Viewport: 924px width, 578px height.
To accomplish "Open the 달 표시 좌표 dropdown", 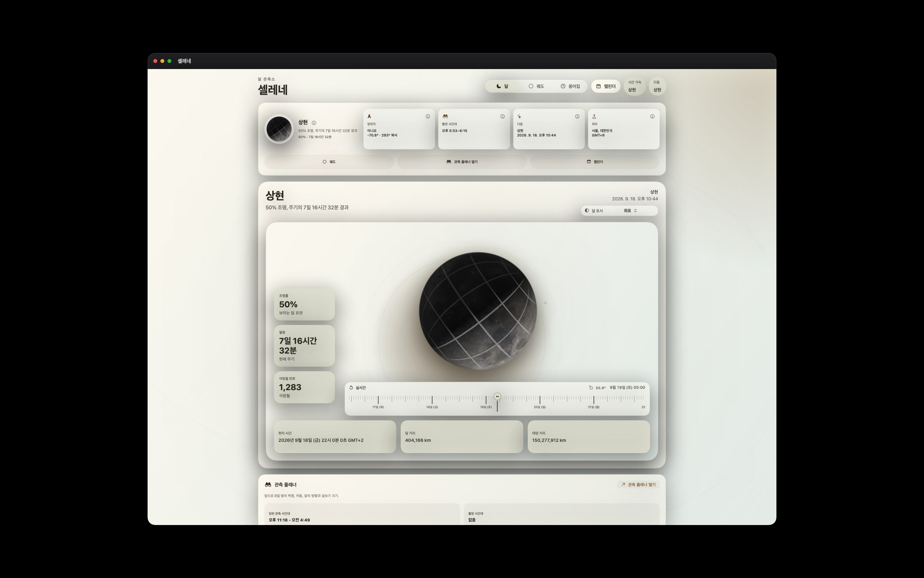I will 630,211.
